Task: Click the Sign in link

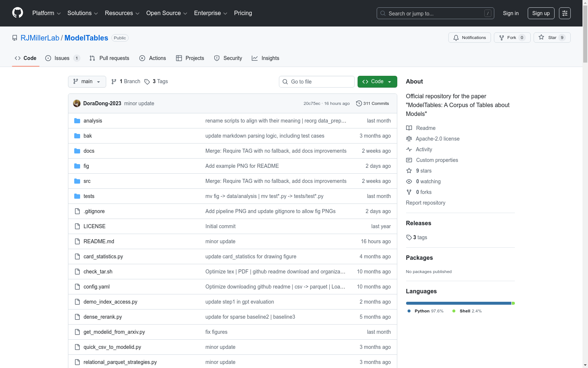Action: click(x=511, y=13)
